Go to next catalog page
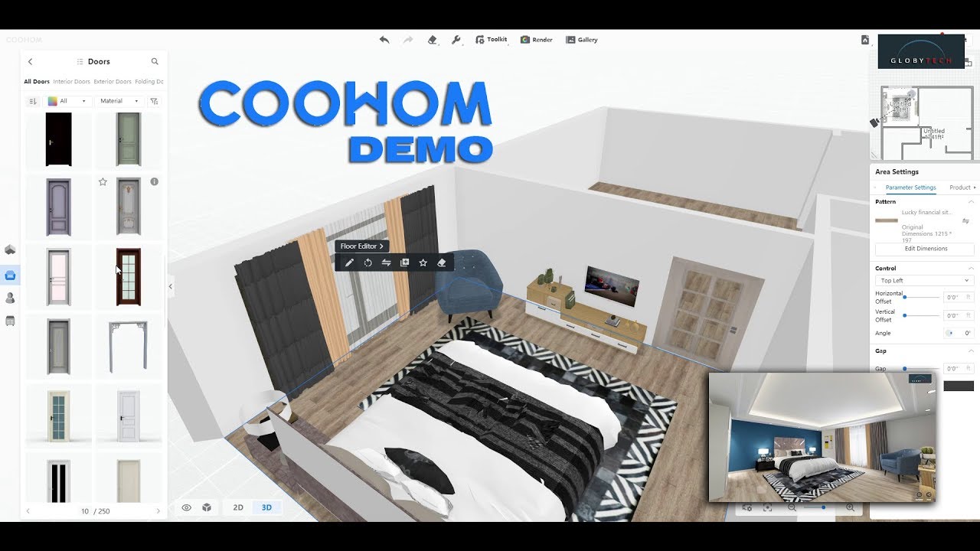The width and height of the screenshot is (980, 551). (x=158, y=511)
